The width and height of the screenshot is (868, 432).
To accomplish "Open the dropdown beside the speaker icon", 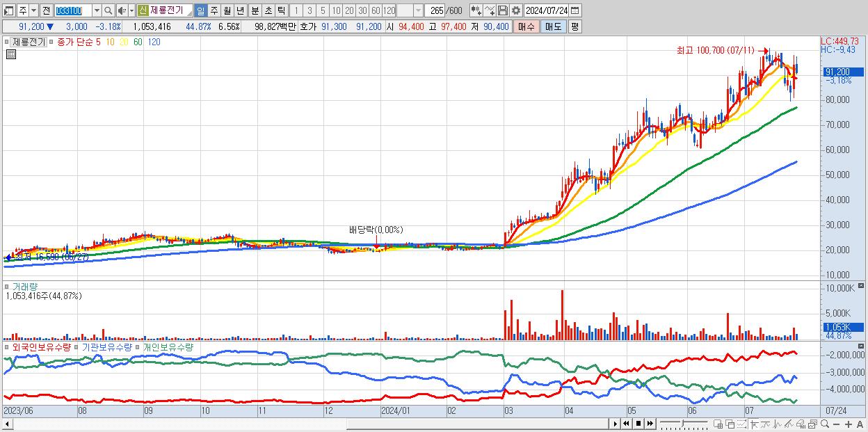I will click(131, 10).
